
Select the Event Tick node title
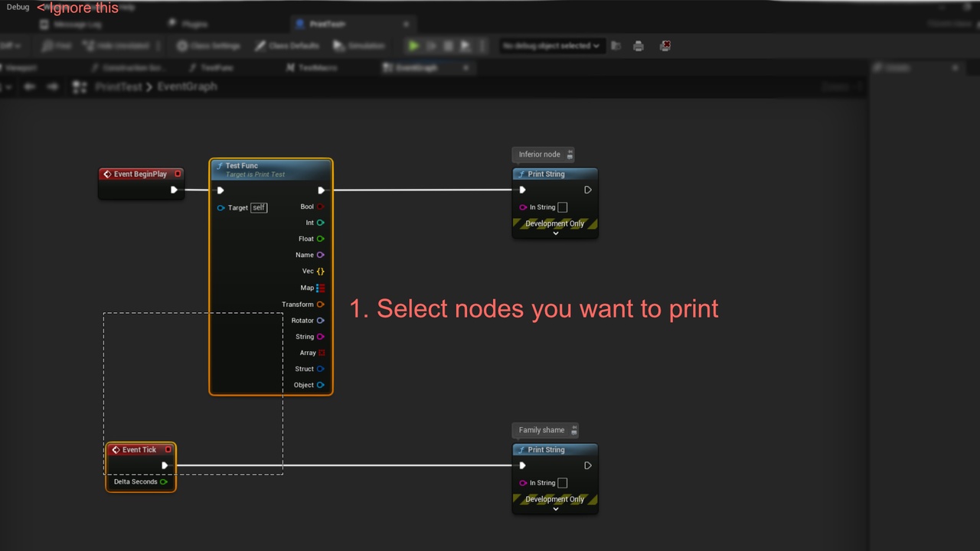coord(139,450)
